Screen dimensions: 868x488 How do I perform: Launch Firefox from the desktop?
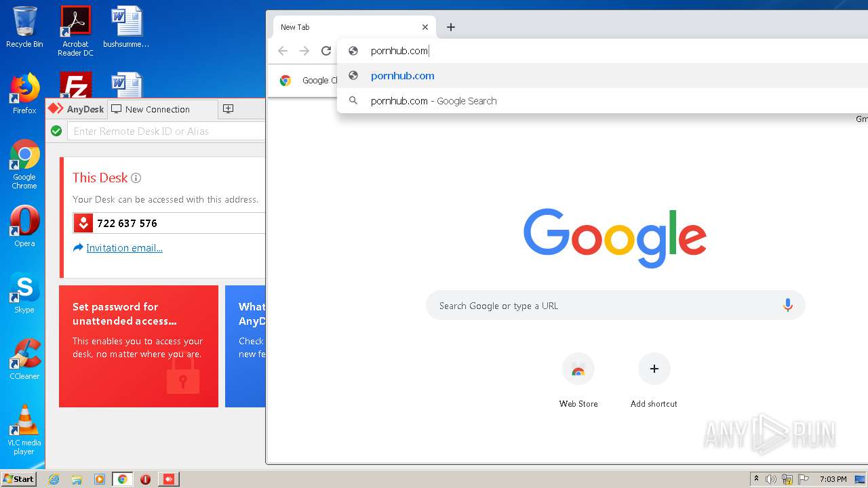click(x=24, y=94)
